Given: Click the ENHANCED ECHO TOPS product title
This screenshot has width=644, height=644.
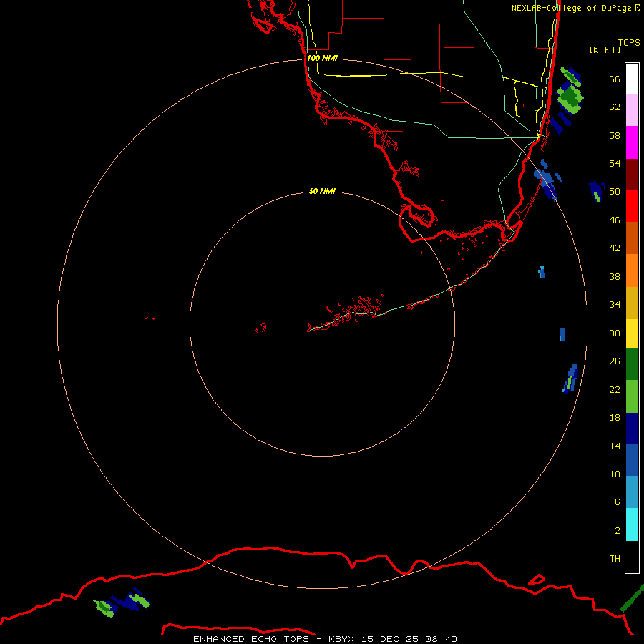Looking at the screenshot, I should tap(251, 639).
